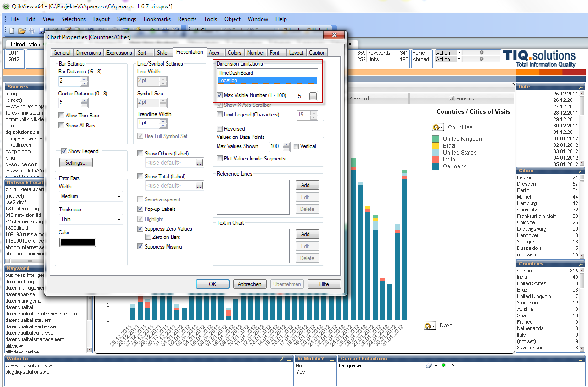Open the Thickness dropdown
Image resolution: width=588 pixels, height=387 pixels.
tap(119, 219)
